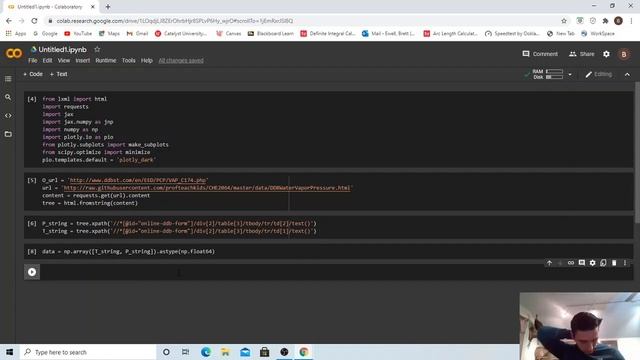Go to the Colab logo home
This screenshot has width=640, height=360.
click(x=13, y=53)
